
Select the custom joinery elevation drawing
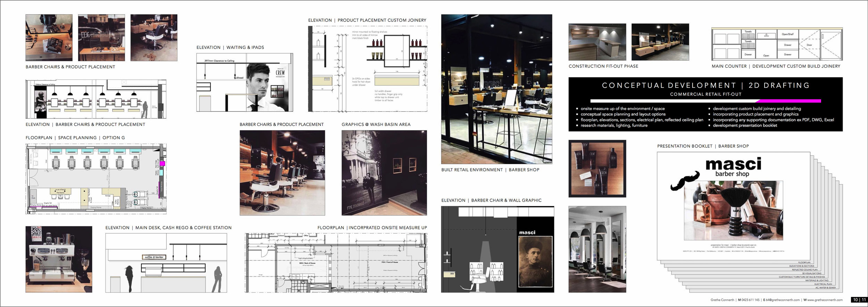coord(368,69)
